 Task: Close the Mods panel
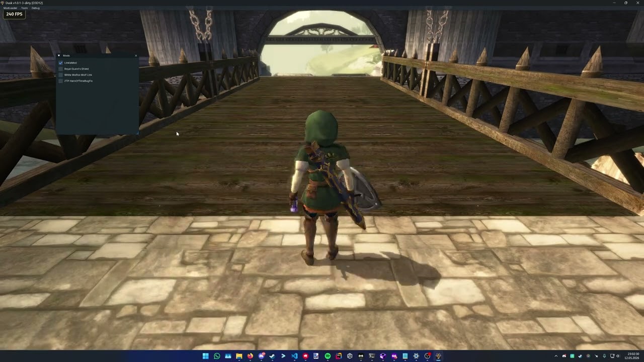(x=135, y=55)
